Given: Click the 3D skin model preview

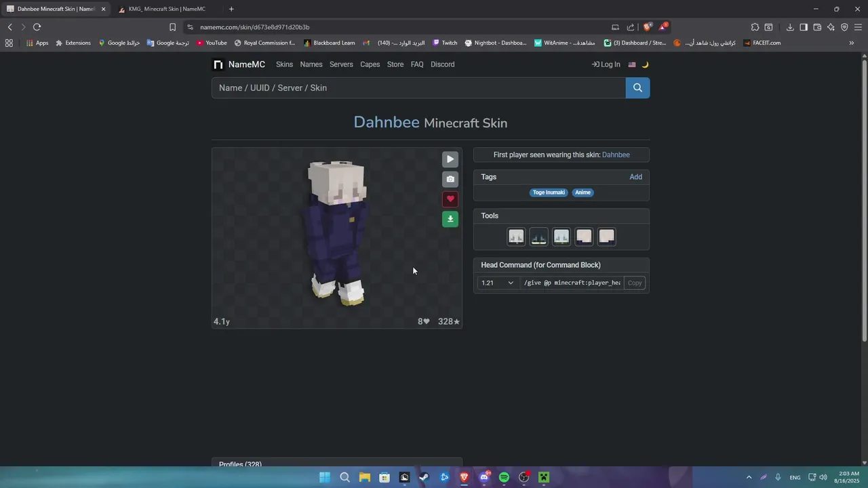Looking at the screenshot, I should pos(337,234).
